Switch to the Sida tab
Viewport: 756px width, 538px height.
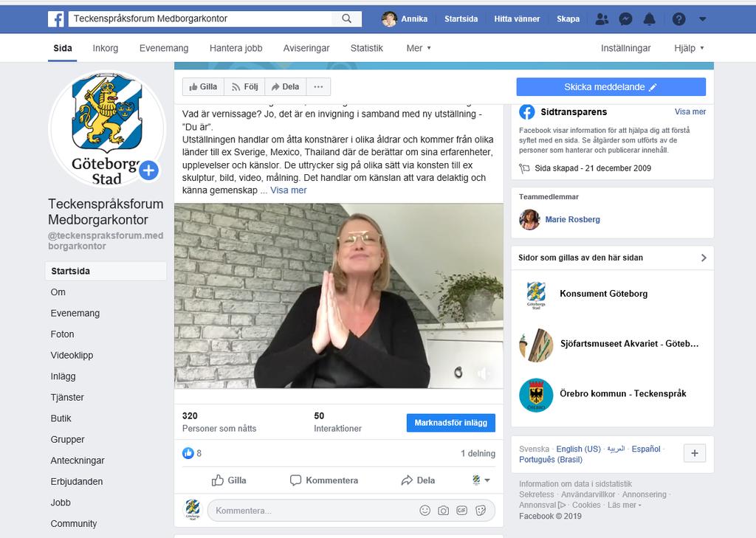[x=63, y=48]
